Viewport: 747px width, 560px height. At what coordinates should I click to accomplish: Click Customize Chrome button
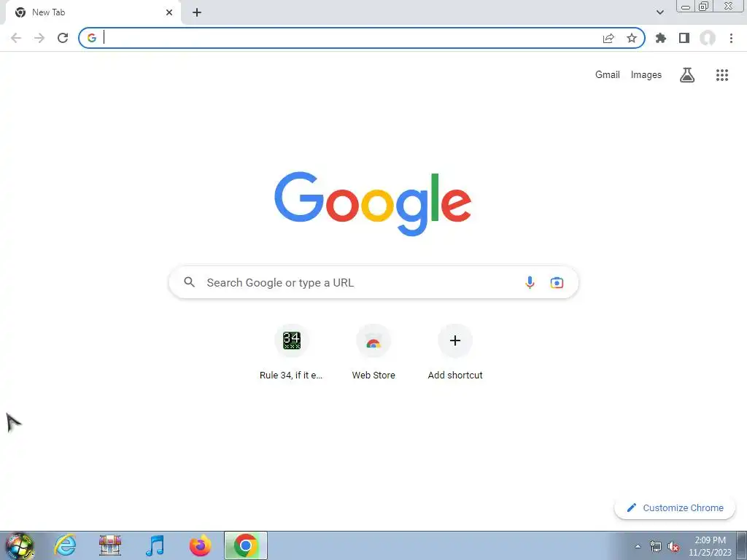(x=675, y=507)
